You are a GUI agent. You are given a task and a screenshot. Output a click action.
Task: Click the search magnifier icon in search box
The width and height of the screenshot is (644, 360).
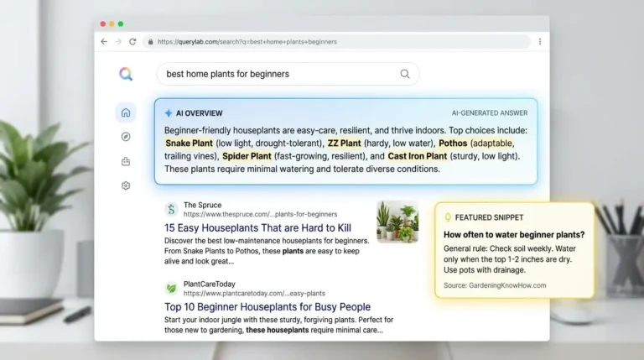405,74
